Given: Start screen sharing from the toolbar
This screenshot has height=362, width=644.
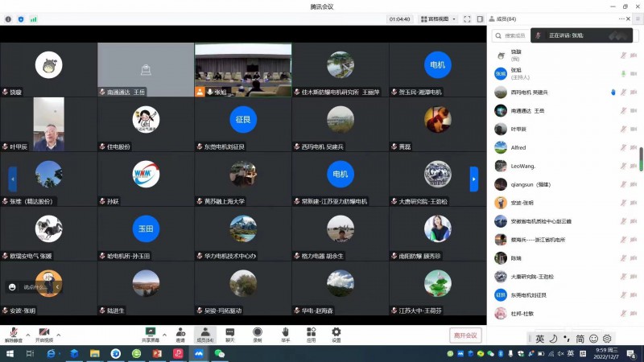Looking at the screenshot, I should point(151,335).
